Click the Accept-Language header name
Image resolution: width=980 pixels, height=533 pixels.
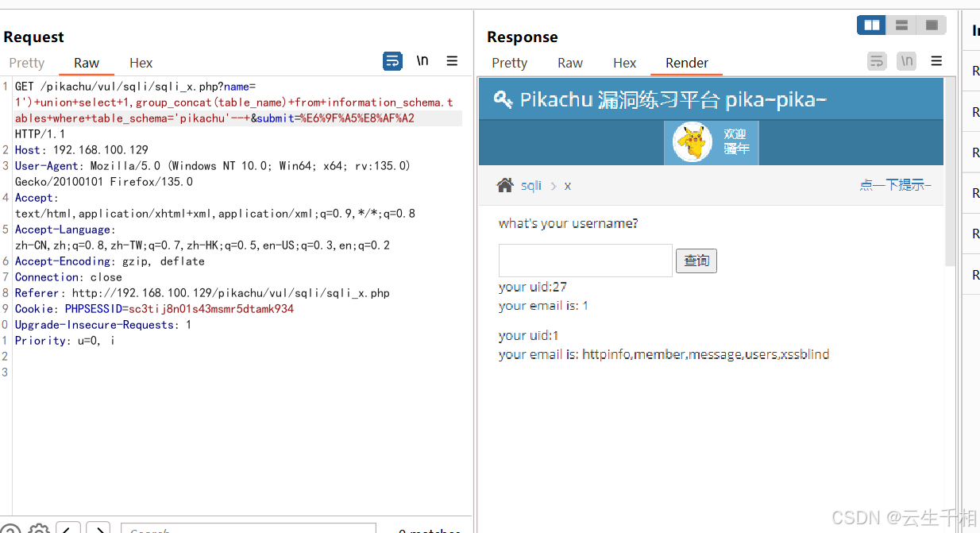pyautogui.click(x=65, y=229)
